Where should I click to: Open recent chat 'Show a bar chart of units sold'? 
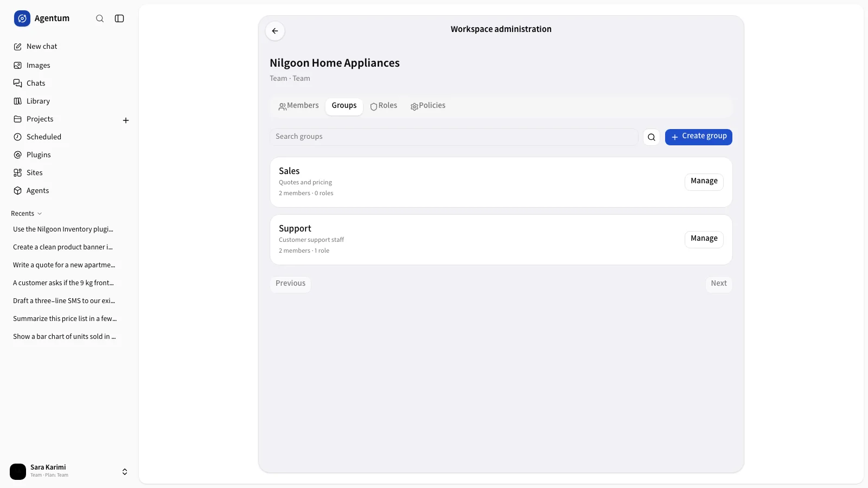point(64,337)
